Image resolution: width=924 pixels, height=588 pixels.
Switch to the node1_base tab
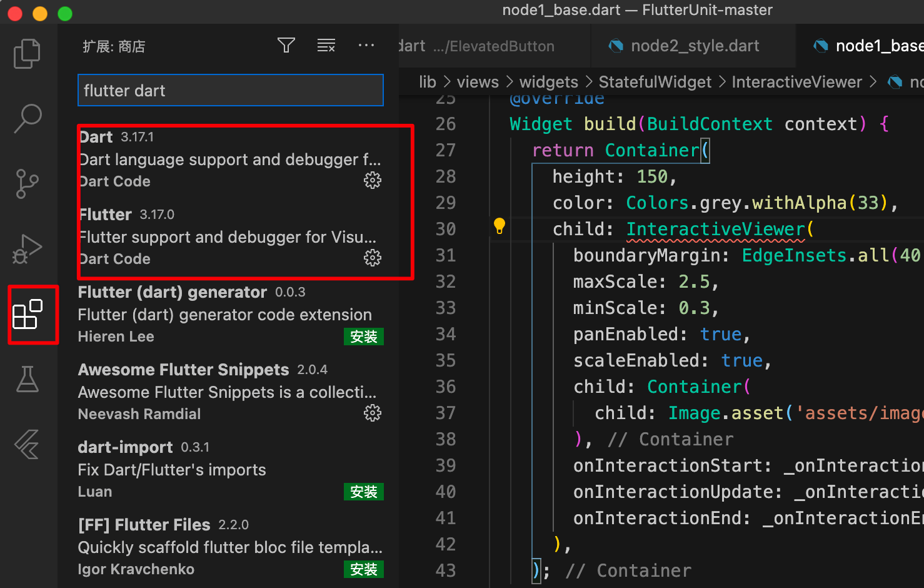pos(860,46)
